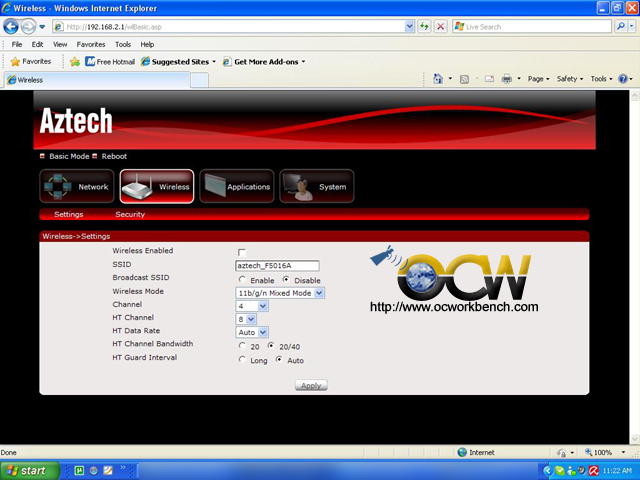Open the search provider dropdown arrow

631,27
